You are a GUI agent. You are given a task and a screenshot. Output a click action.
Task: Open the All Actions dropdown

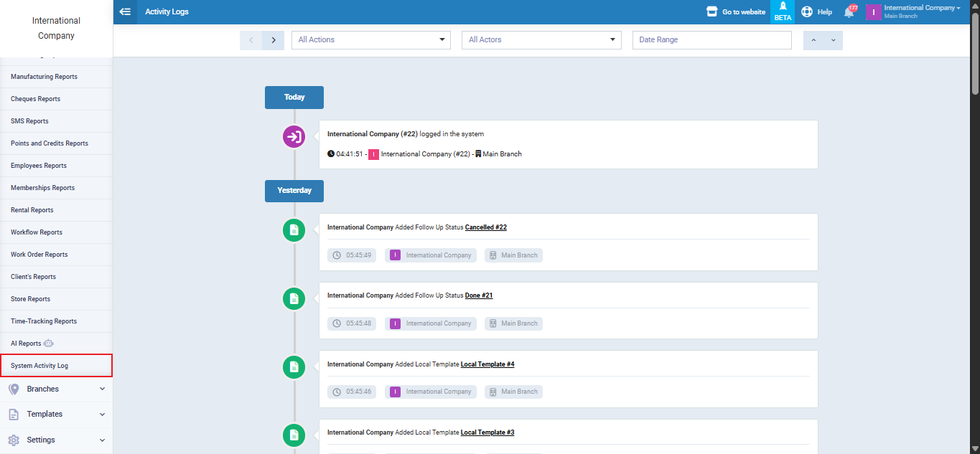pyautogui.click(x=371, y=40)
